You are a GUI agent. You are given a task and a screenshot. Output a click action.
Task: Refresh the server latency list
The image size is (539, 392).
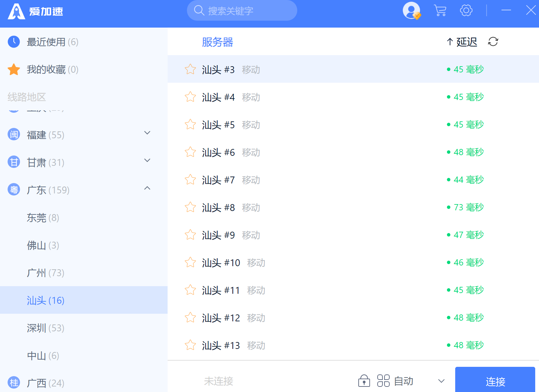(493, 42)
